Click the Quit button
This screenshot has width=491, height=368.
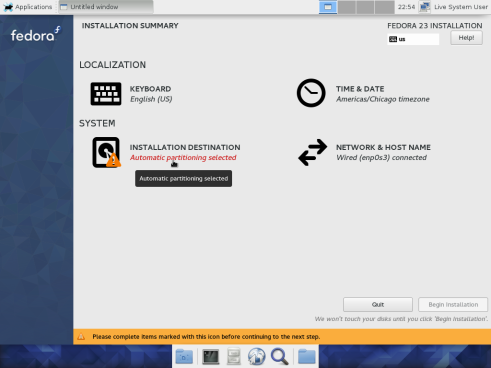pos(378,304)
